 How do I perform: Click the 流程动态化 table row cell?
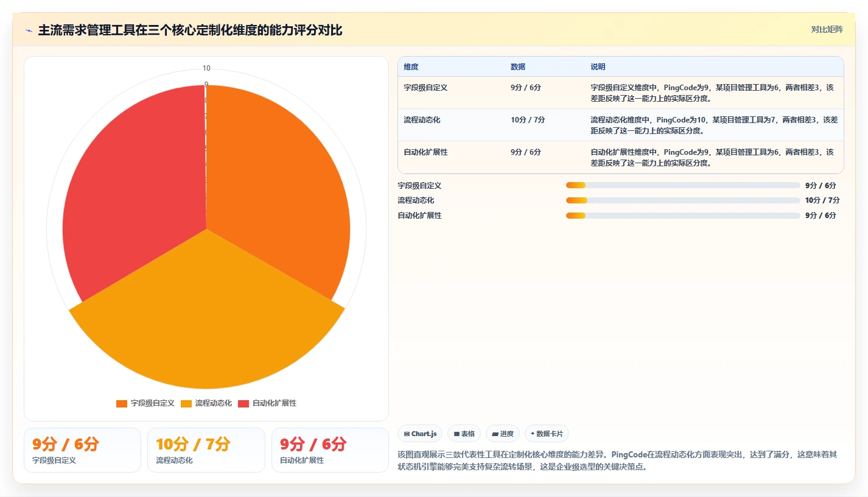point(422,120)
